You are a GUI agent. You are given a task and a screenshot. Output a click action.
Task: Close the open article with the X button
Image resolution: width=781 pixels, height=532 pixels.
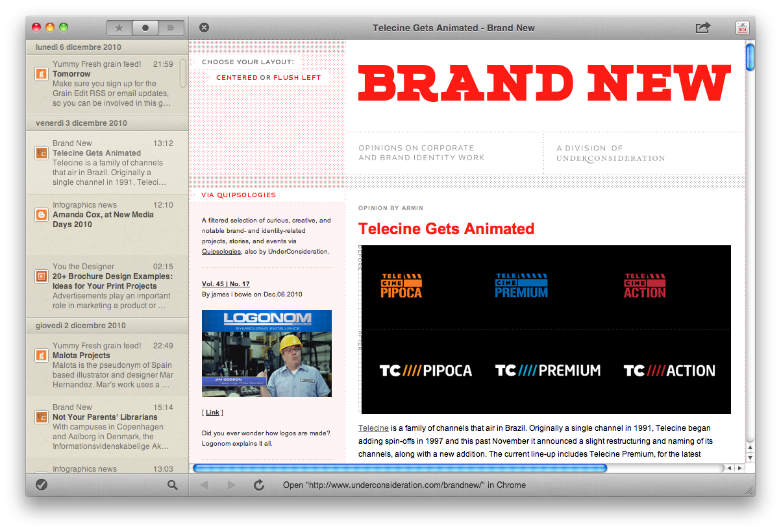204,27
